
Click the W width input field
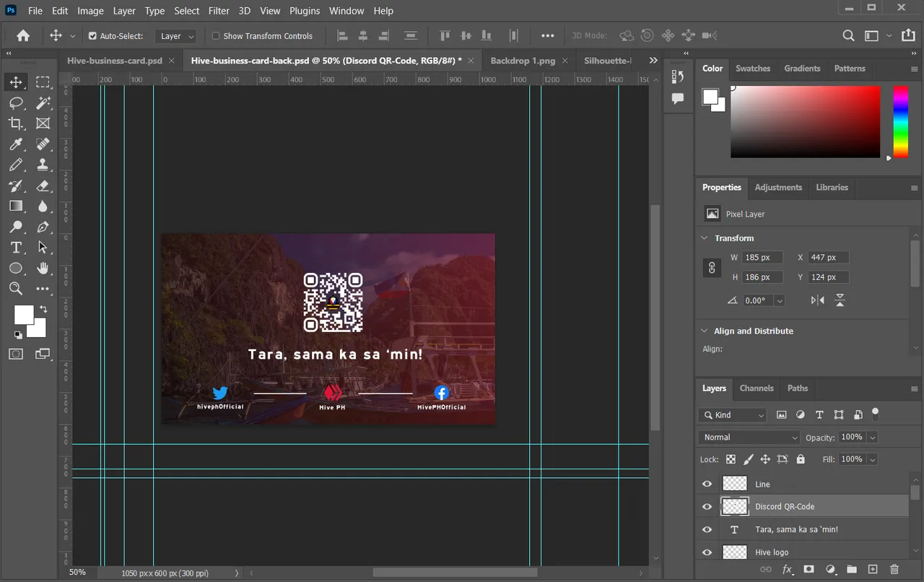(x=762, y=257)
